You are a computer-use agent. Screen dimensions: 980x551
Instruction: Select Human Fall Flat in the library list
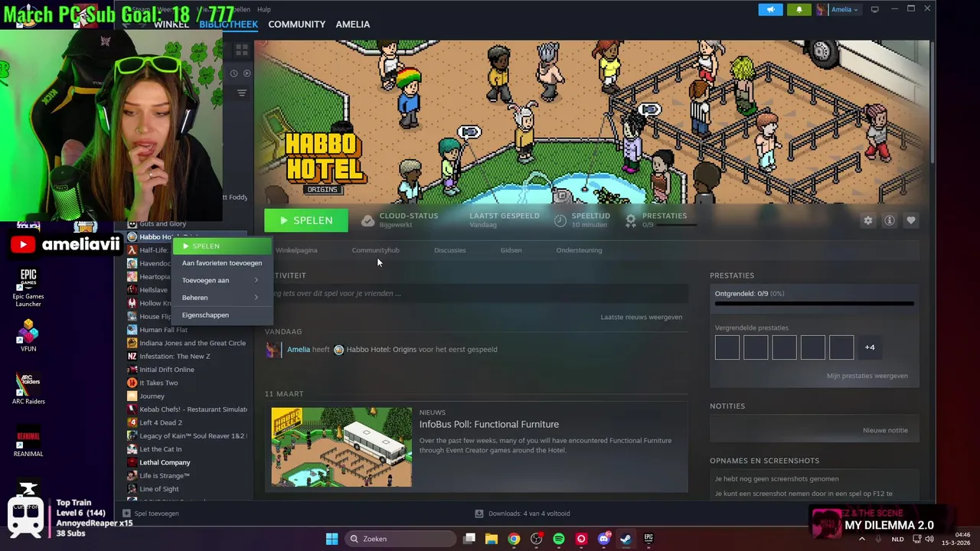163,330
